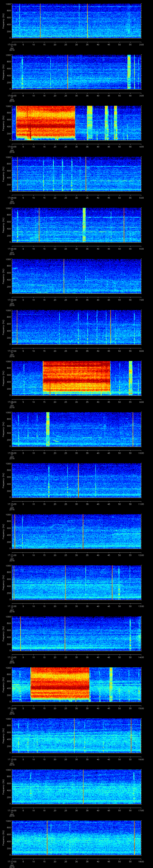Select the "17:05:00" start time label
Image resolution: width=153 pixels, height=868 pixels.
(x=12, y=249)
